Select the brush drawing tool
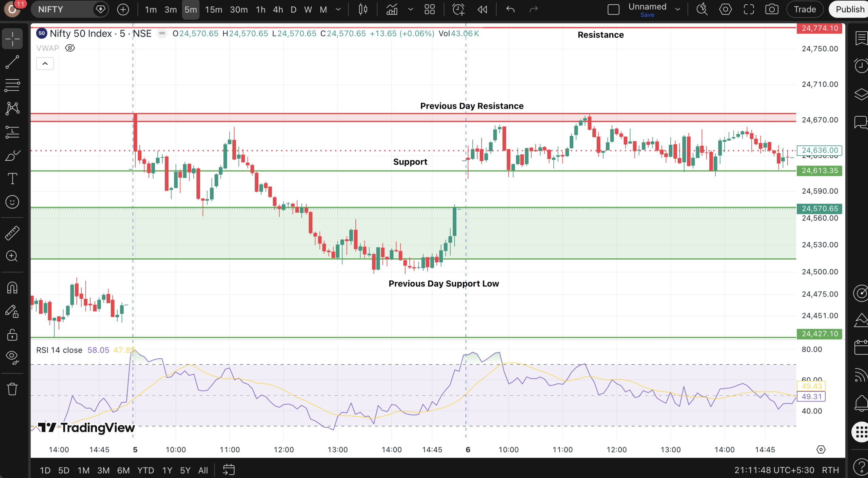 [x=13, y=155]
